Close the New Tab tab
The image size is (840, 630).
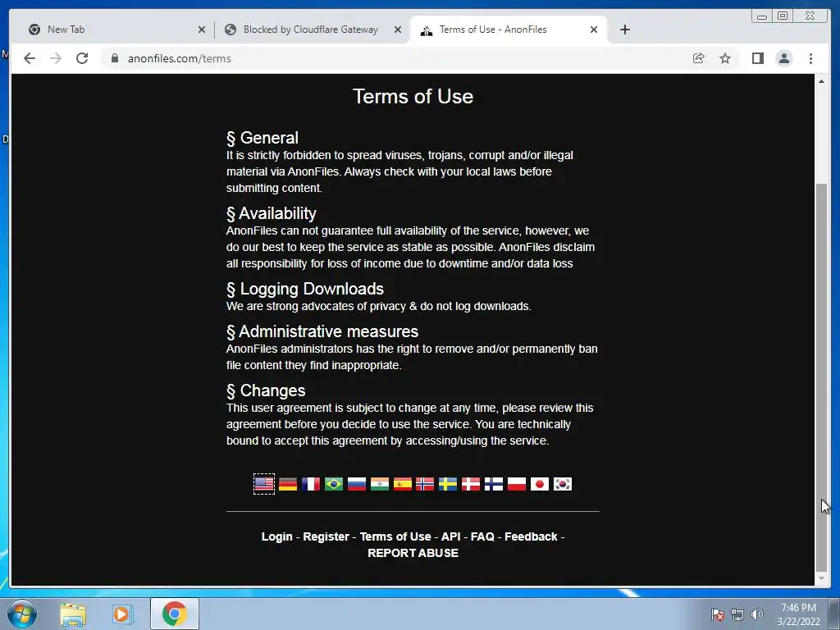coord(202,30)
